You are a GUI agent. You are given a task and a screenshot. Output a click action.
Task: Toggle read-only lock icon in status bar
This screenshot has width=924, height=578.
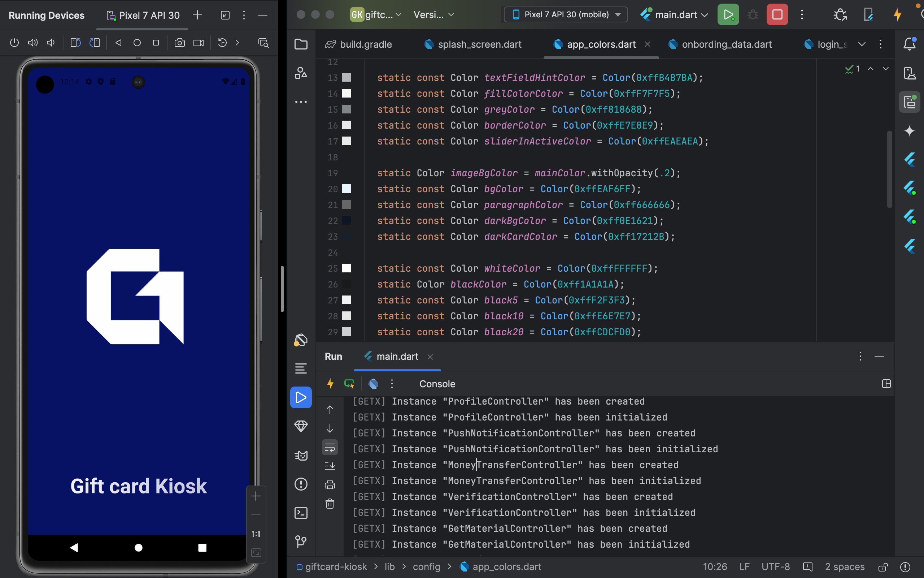(x=883, y=566)
